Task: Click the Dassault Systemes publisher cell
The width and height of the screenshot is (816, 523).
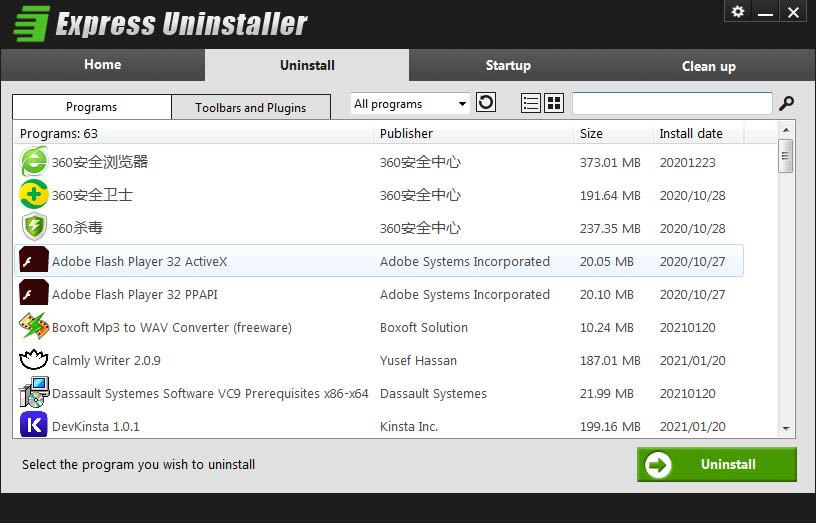Action: [x=433, y=393]
